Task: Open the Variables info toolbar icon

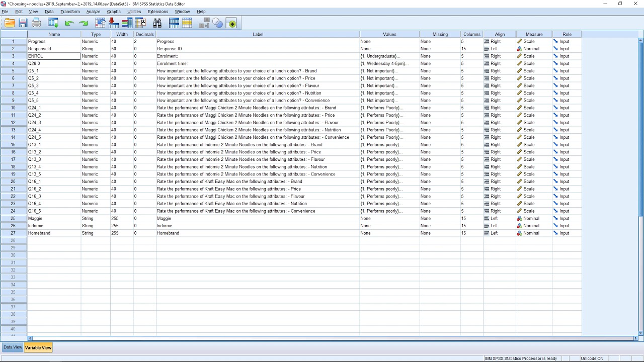Action: (x=127, y=23)
